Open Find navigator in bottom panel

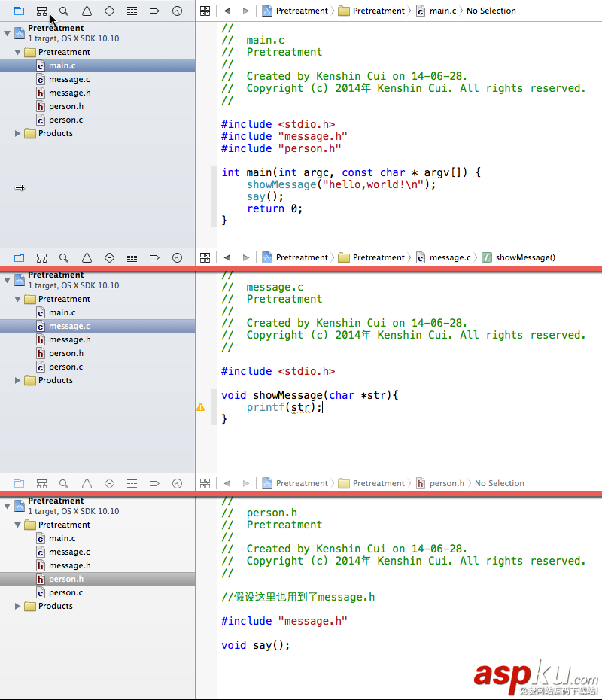point(64,483)
